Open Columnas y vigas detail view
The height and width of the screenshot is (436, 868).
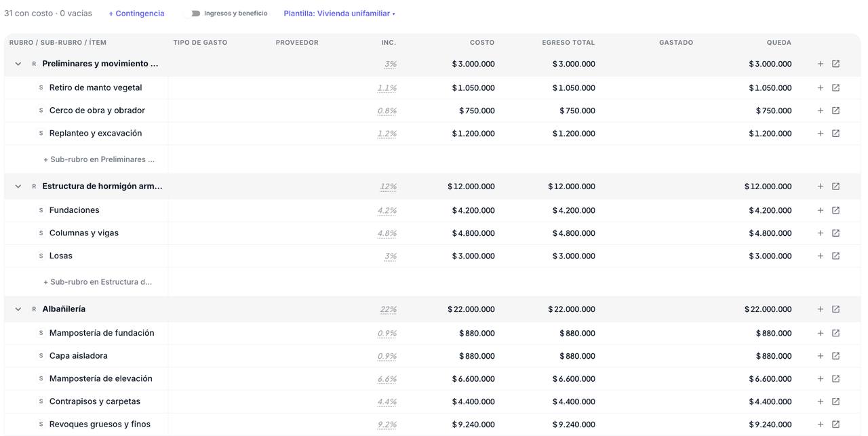[x=835, y=233]
